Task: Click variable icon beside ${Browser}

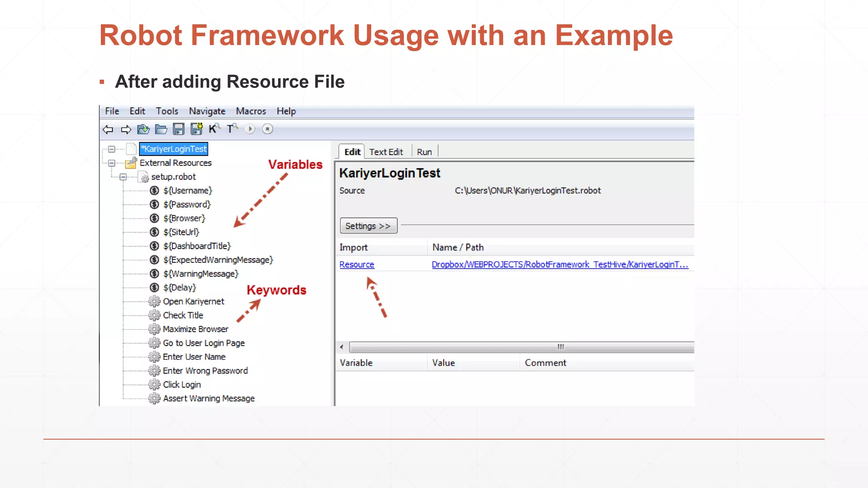Action: (x=155, y=218)
